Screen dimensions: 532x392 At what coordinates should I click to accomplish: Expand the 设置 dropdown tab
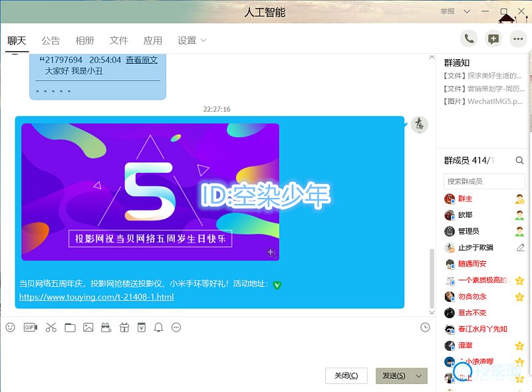[192, 41]
